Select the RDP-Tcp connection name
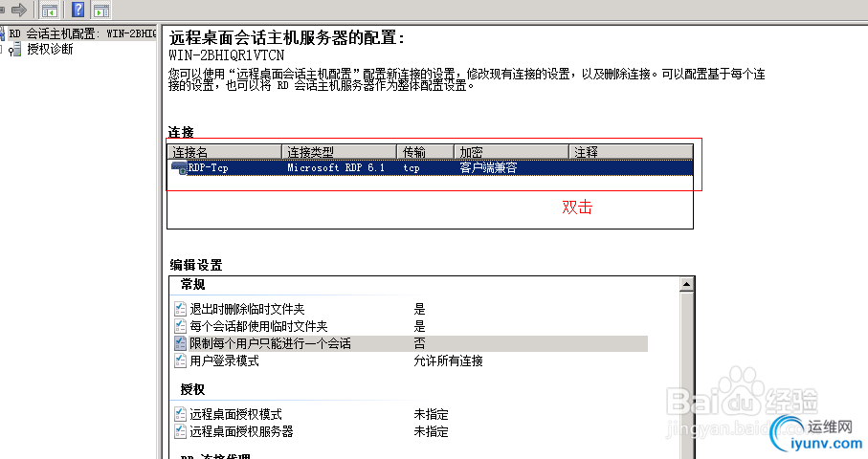Viewport: 868px width, 459px height. (x=208, y=167)
